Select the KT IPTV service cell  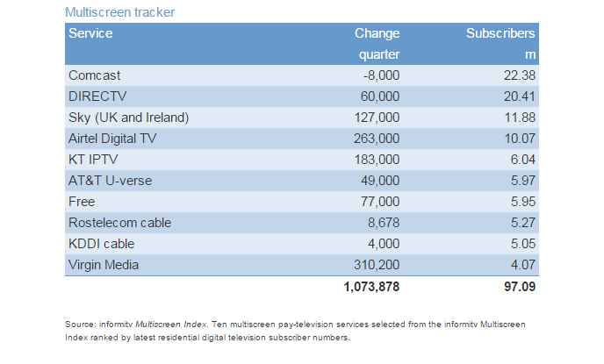(93, 160)
